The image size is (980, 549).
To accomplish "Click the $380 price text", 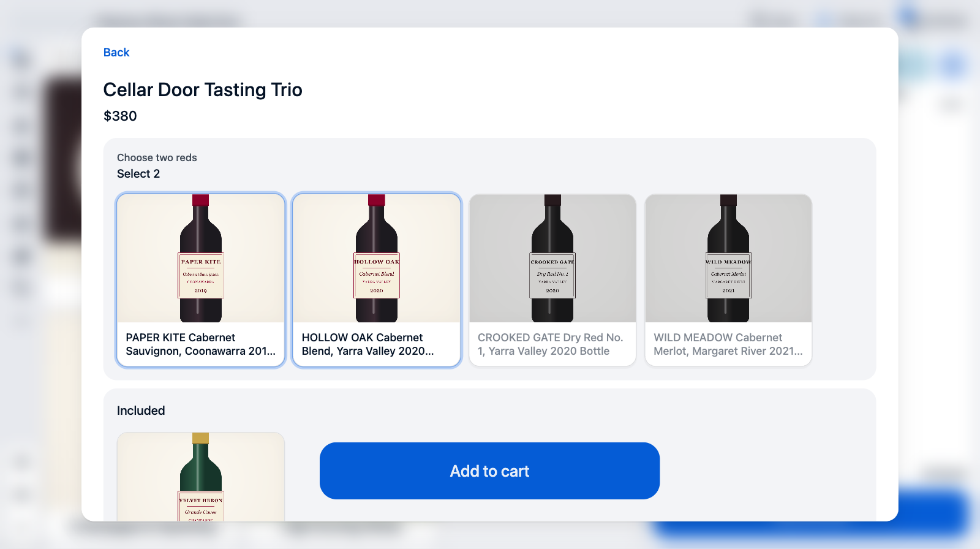I will pos(120,116).
